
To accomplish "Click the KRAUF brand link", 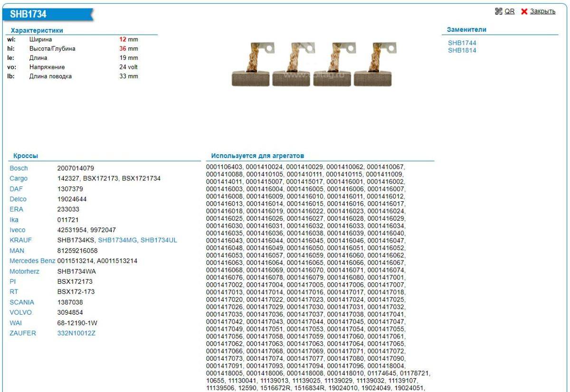I will (x=20, y=240).
